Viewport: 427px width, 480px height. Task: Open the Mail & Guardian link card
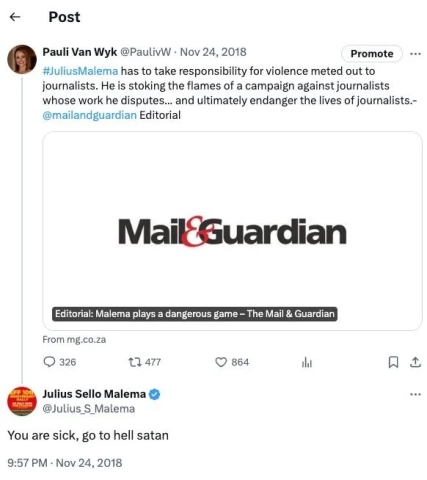click(232, 231)
